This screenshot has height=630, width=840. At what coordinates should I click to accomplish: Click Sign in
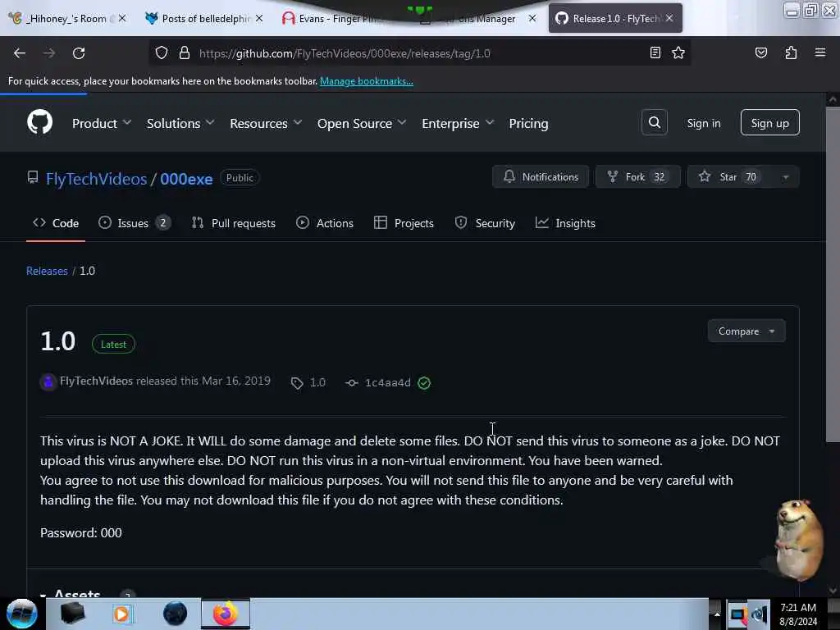pyautogui.click(x=703, y=123)
